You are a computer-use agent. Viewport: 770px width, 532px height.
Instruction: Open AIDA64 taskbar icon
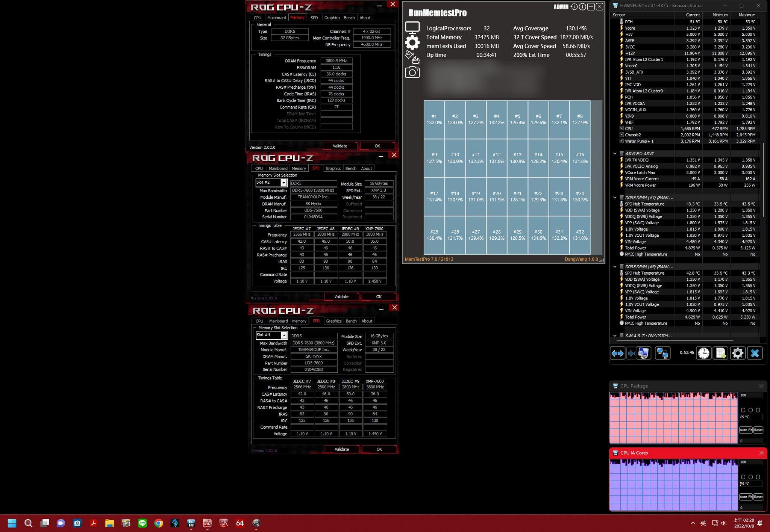[240, 523]
